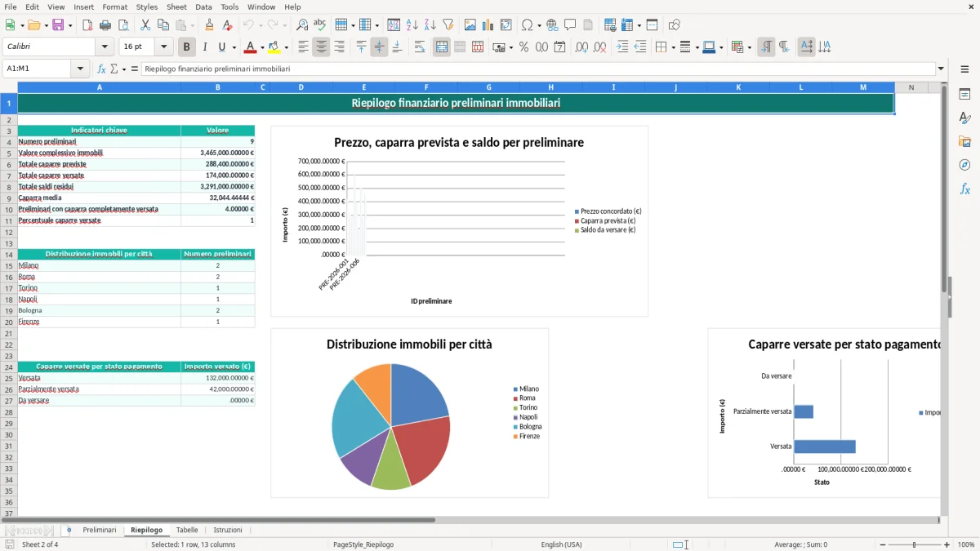Screen dimensions: 980x551
Task: Open the Format menu
Action: (x=114, y=7)
